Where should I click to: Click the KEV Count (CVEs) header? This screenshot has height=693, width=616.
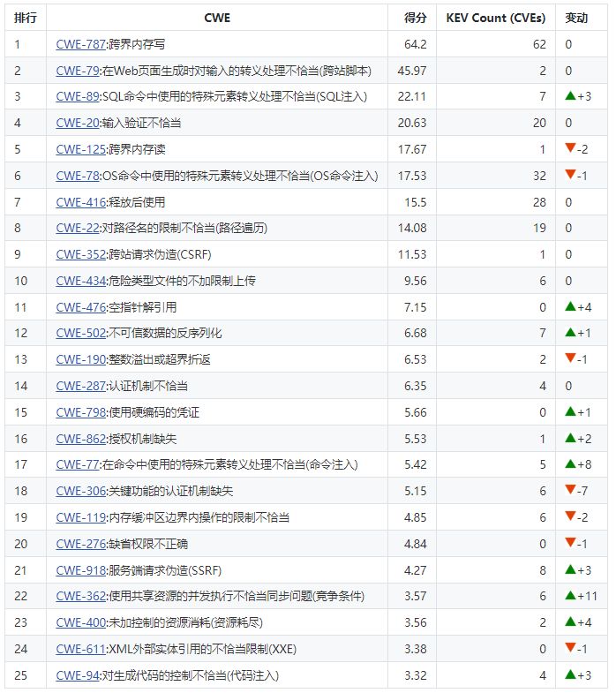pyautogui.click(x=496, y=19)
